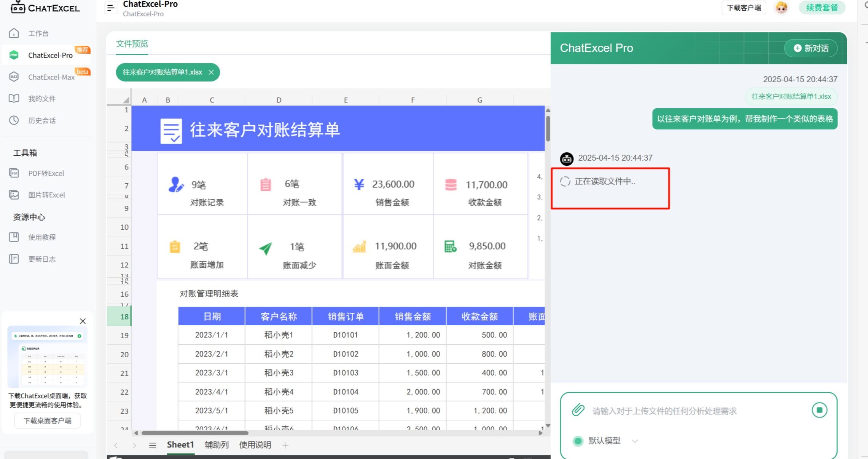
Task: Click the 下载桌面客户端 button
Action: [x=48, y=421]
